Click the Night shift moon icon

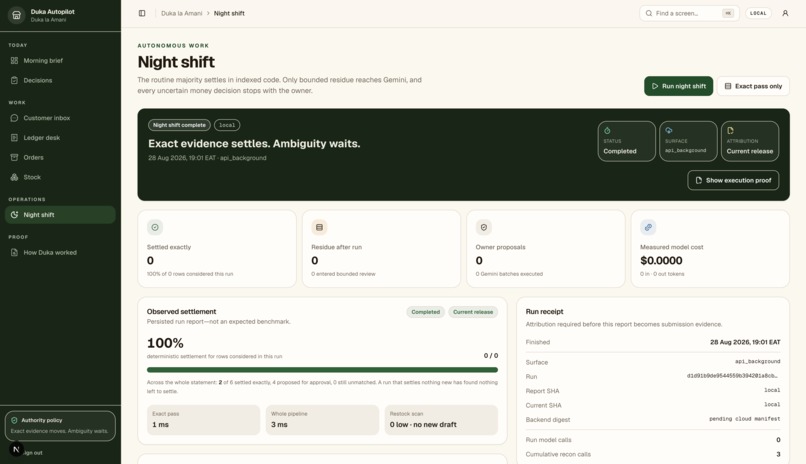click(x=14, y=215)
